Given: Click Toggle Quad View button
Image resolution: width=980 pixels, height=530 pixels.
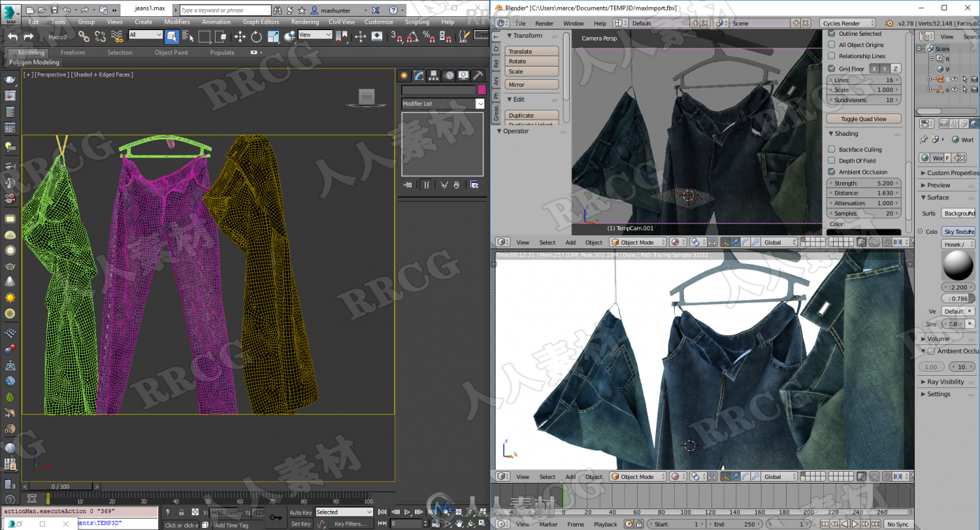Looking at the screenshot, I should click(x=864, y=119).
